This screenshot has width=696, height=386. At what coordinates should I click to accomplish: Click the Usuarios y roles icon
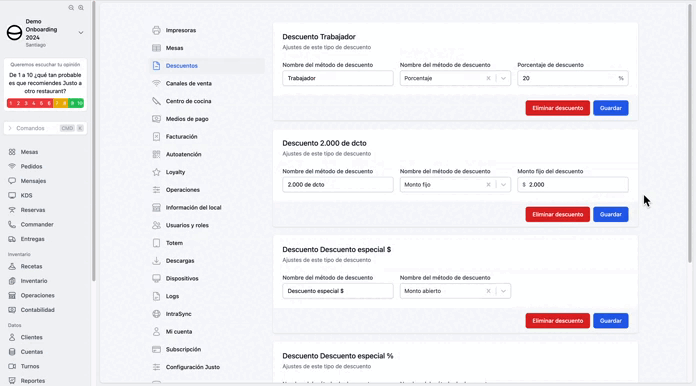click(x=156, y=225)
